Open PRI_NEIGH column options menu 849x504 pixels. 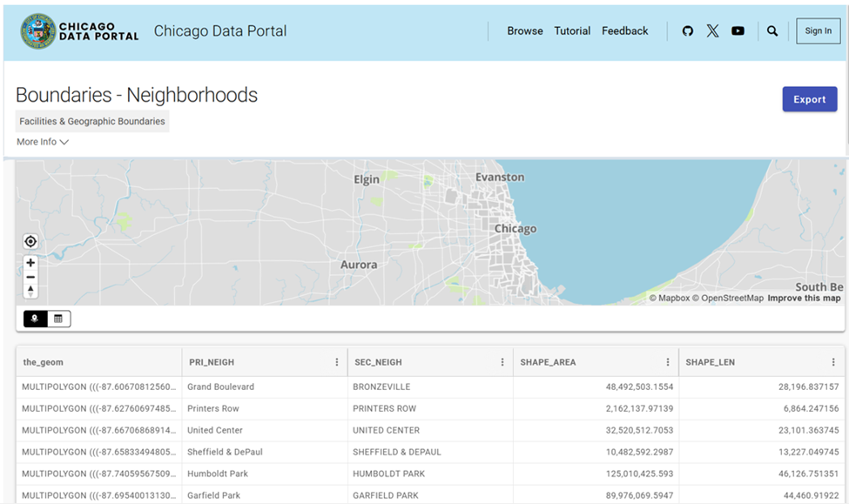(x=337, y=362)
